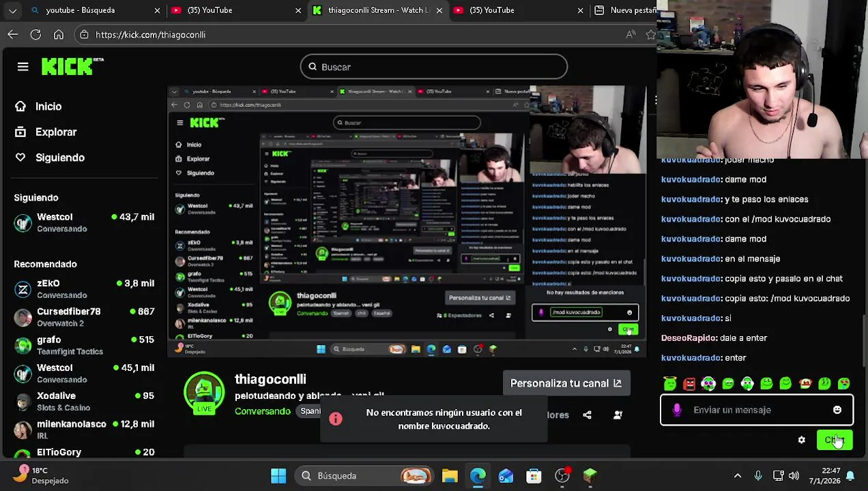
Task: Switch to the (35) YouTube tab right of the Kick tab
Action: tap(519, 10)
